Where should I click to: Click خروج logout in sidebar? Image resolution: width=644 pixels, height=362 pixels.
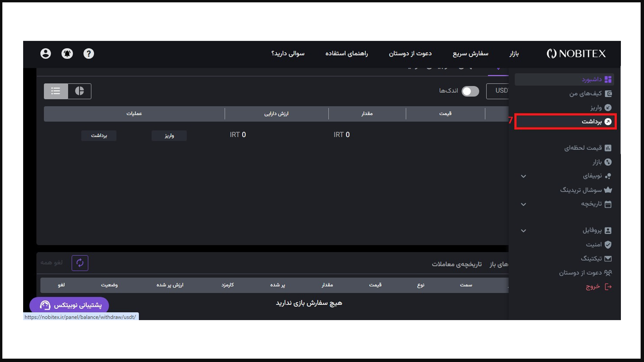click(x=599, y=287)
